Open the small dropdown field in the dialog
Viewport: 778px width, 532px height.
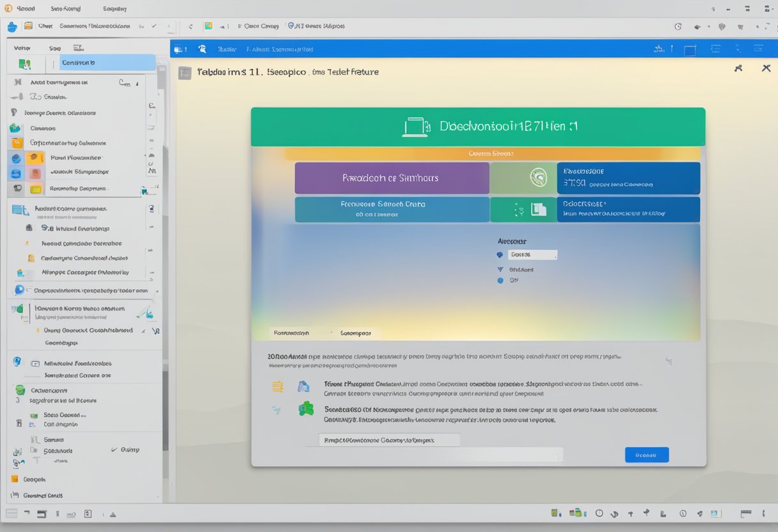click(x=532, y=254)
